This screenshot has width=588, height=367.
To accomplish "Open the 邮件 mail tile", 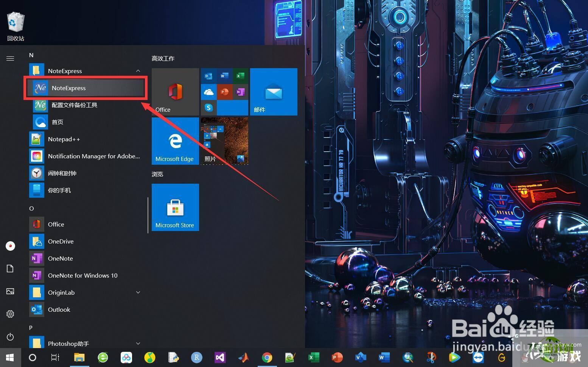I will (x=274, y=92).
